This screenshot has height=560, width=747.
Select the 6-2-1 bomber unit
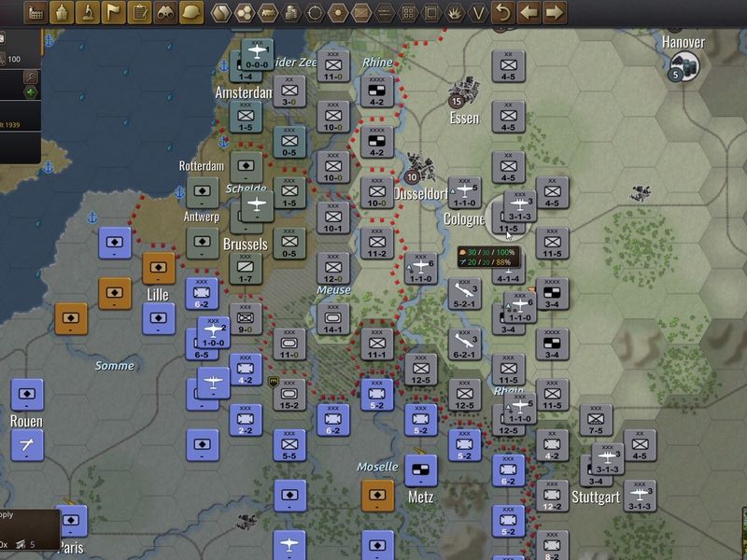pos(464,344)
